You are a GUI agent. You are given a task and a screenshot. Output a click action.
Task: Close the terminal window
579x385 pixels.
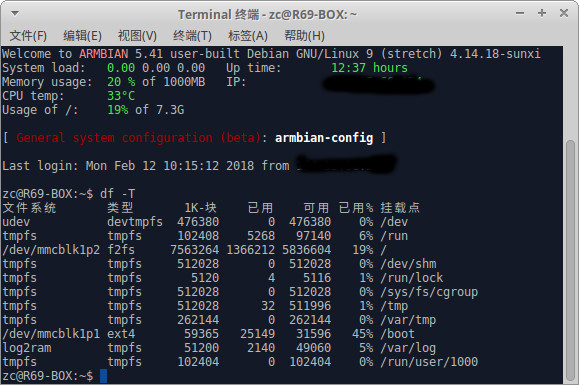pyautogui.click(x=563, y=13)
